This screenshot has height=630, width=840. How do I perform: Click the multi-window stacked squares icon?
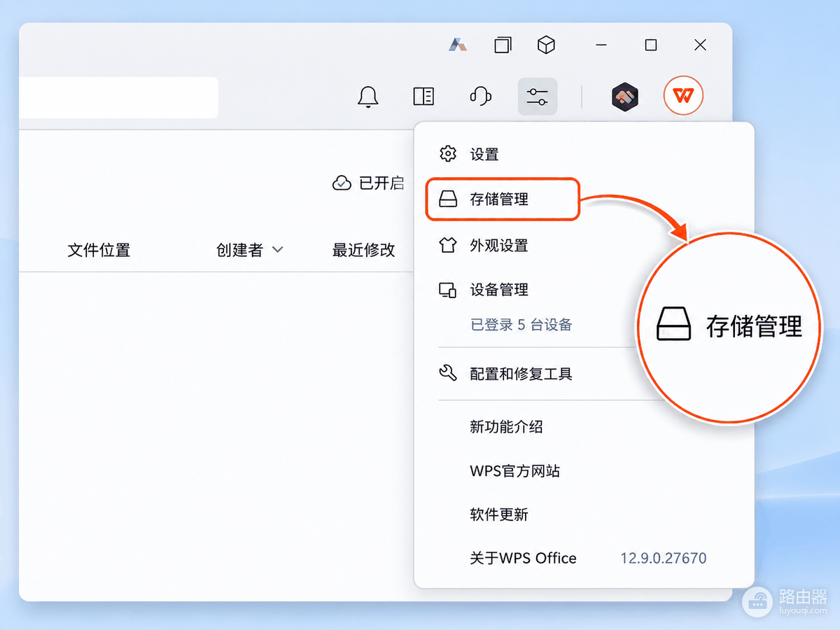click(x=503, y=45)
